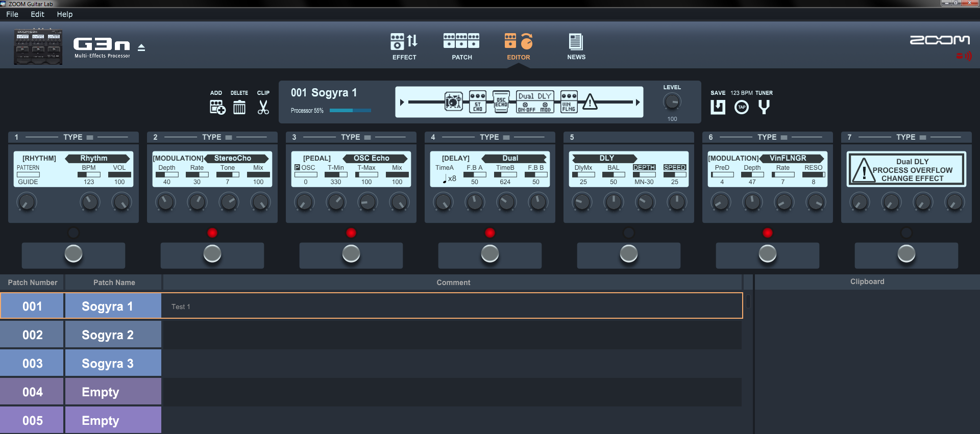Click the StereoCho Depth knob
This screenshot has height=434, width=980.
point(165,202)
